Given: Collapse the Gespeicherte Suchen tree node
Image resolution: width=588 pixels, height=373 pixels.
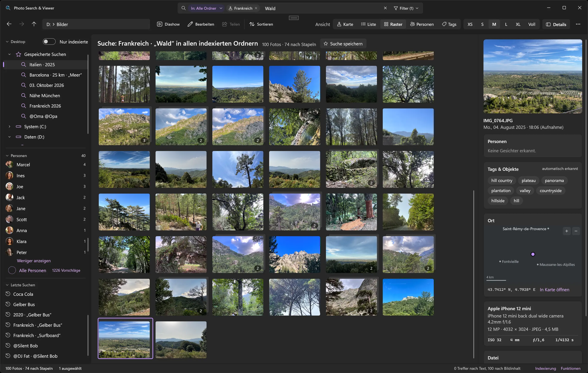Looking at the screenshot, I should 9,54.
